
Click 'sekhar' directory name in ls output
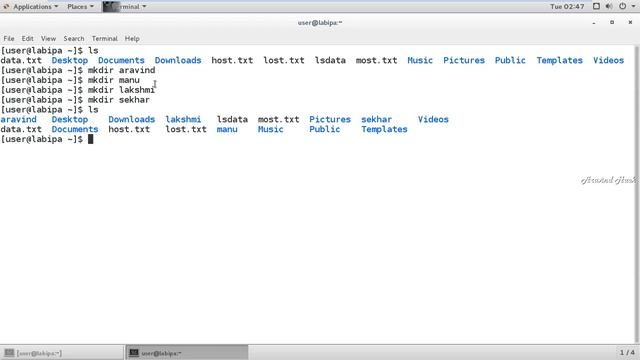[376, 119]
